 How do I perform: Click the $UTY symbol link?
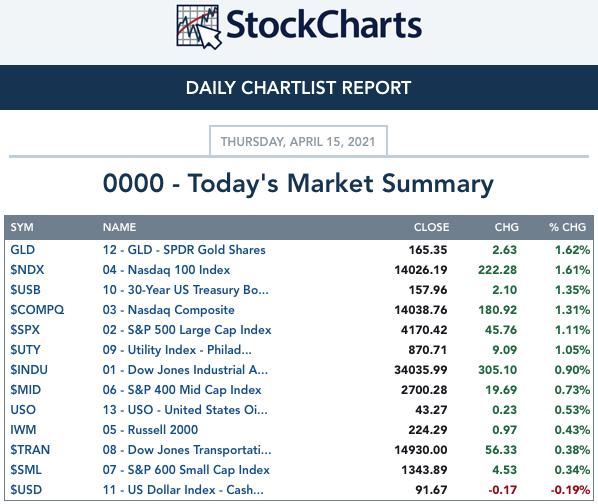[x=25, y=350]
